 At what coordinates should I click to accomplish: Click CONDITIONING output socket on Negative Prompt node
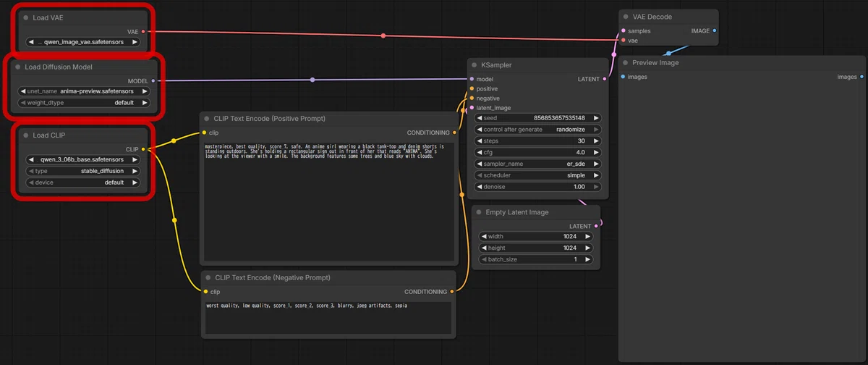click(x=452, y=292)
